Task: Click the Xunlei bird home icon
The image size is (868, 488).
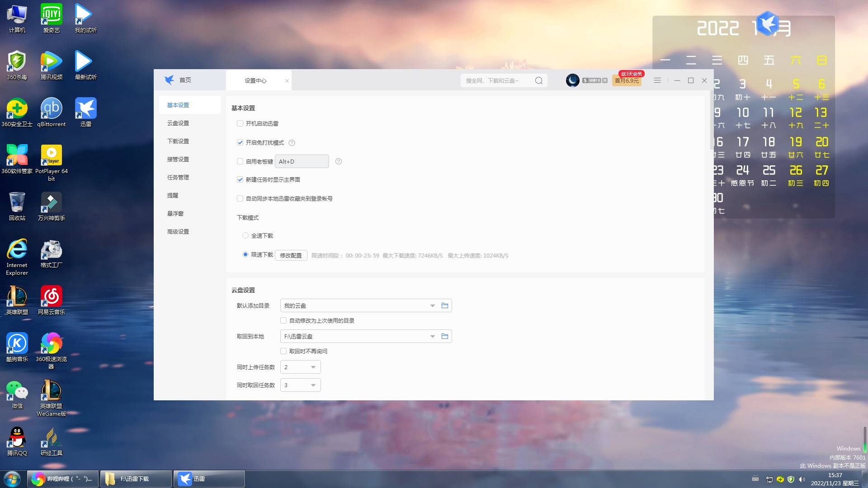Action: (169, 80)
